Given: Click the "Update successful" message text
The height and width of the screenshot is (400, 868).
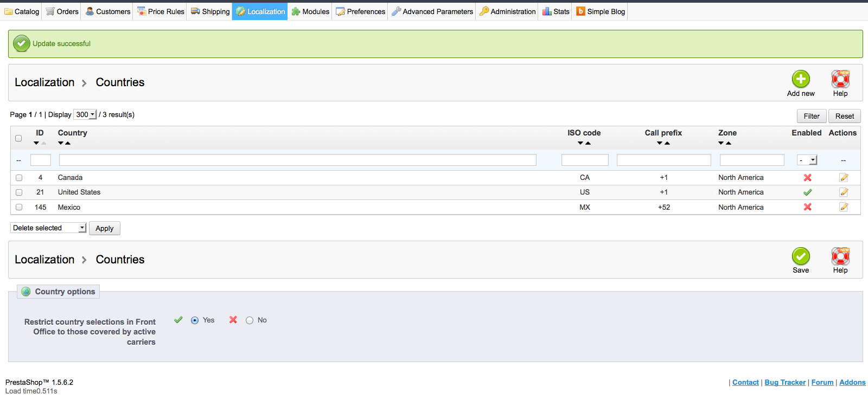Looking at the screenshot, I should (x=61, y=43).
